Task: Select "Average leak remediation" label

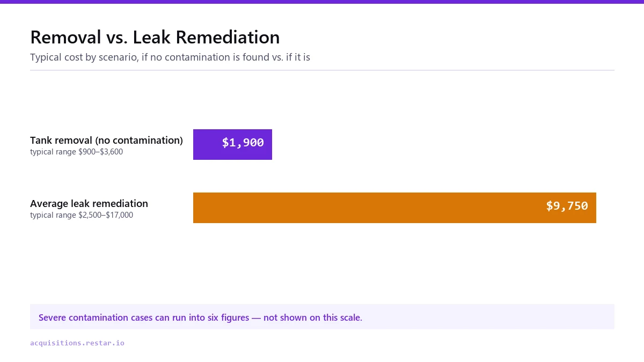Action: pos(89,204)
